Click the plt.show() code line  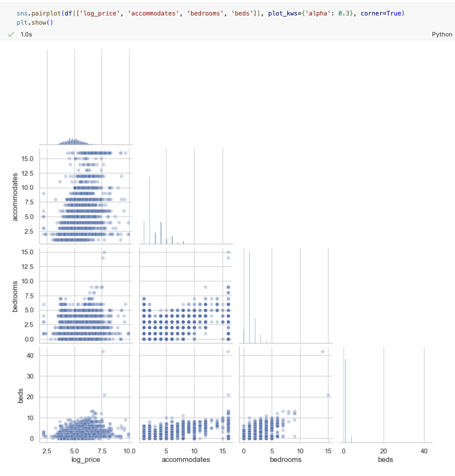[x=35, y=22]
